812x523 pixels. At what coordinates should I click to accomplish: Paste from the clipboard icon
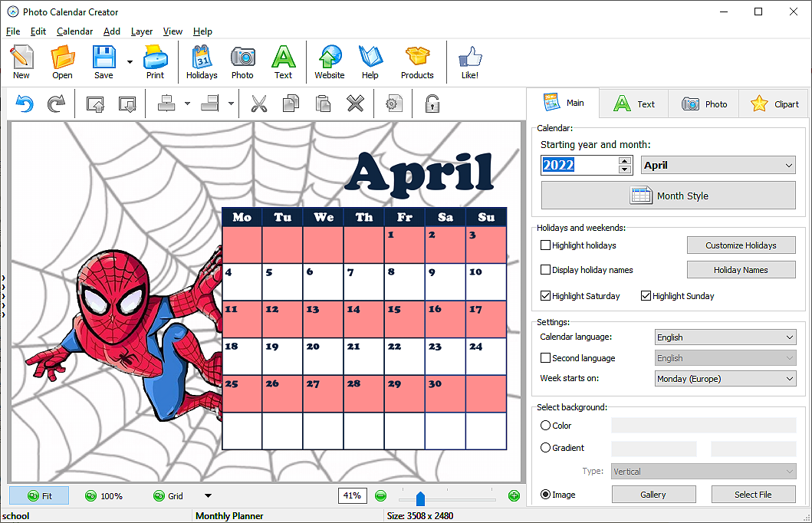[323, 104]
